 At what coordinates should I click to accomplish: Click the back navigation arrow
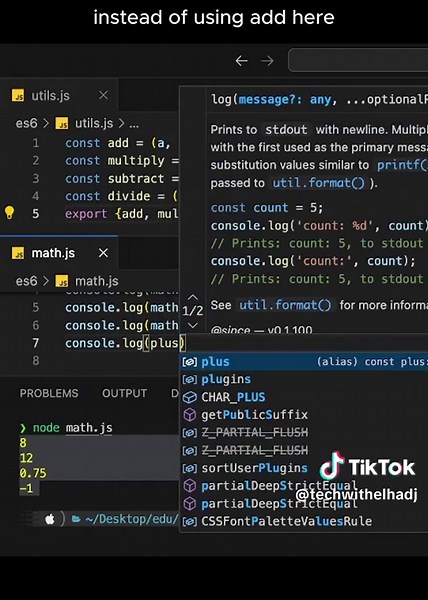(x=241, y=60)
